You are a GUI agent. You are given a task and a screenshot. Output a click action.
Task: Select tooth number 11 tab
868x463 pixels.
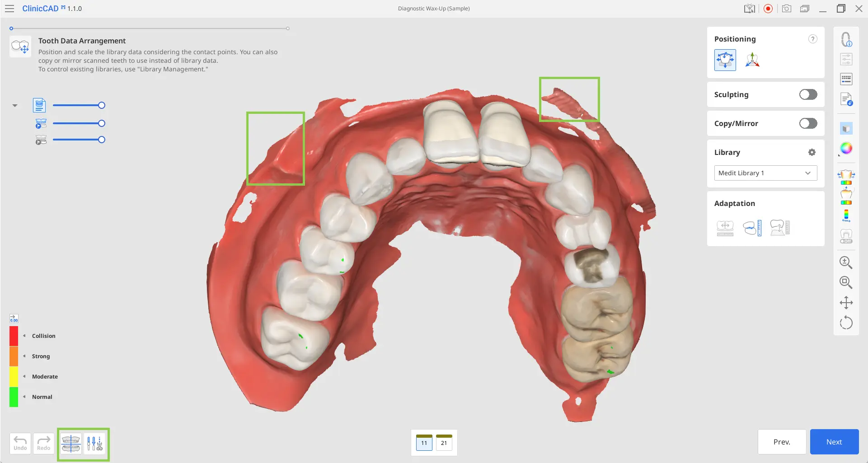coord(424,443)
